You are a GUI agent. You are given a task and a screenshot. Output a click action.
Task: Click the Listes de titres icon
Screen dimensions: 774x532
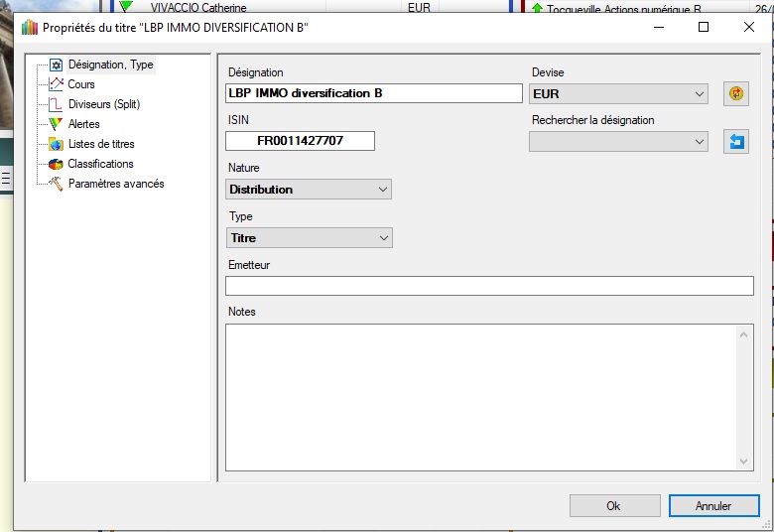pos(57,144)
